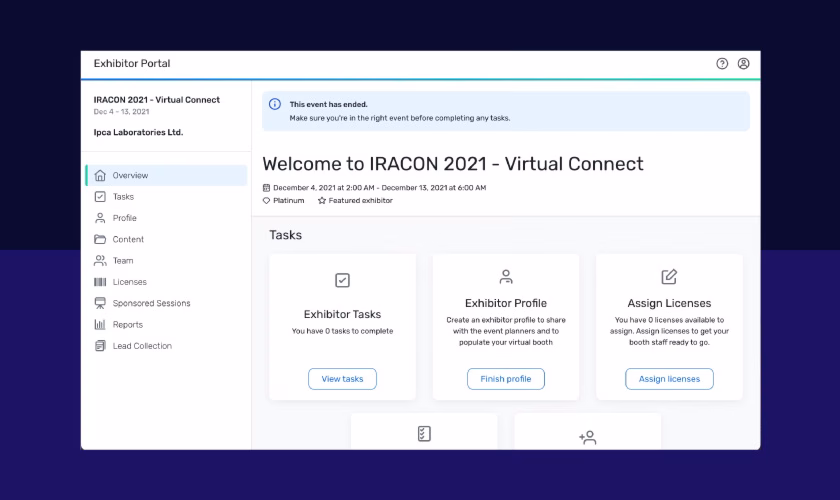Click the Exhibitor Profile card person icon
Image resolution: width=840 pixels, height=500 pixels.
(506, 277)
